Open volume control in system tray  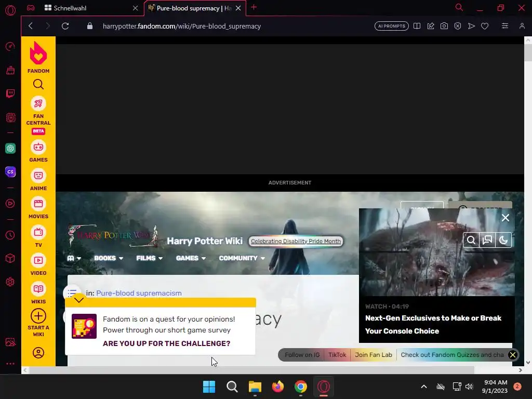tap(469, 387)
